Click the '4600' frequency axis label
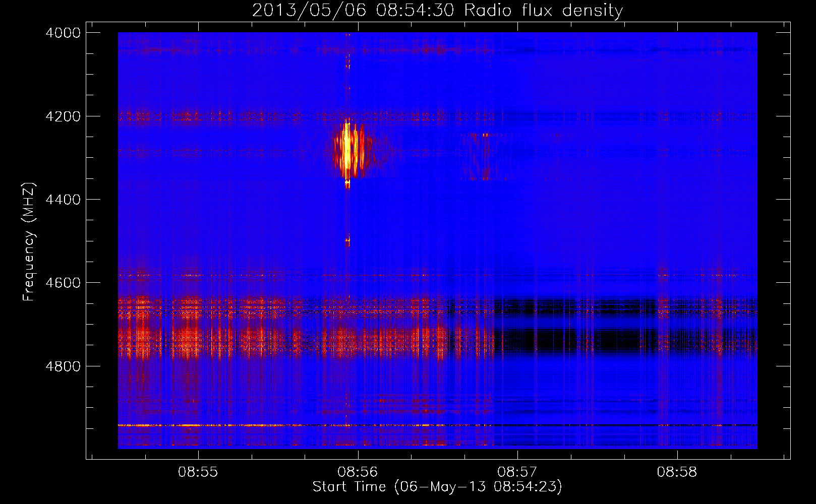 [x=63, y=283]
